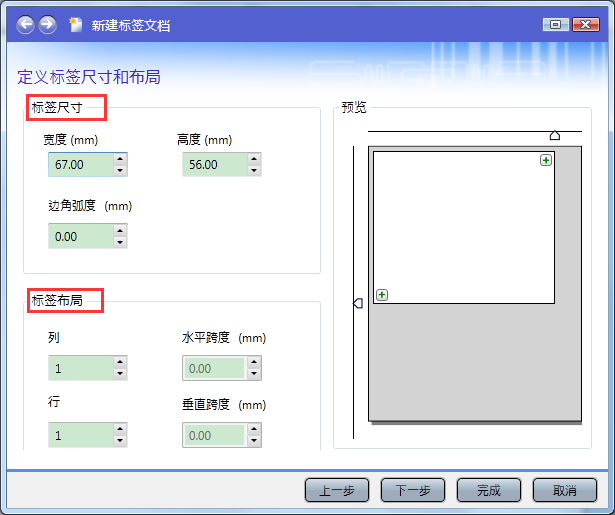Image resolution: width=615 pixels, height=515 pixels.
Task: Decrease 行 count with down arrow
Action: click(x=120, y=440)
